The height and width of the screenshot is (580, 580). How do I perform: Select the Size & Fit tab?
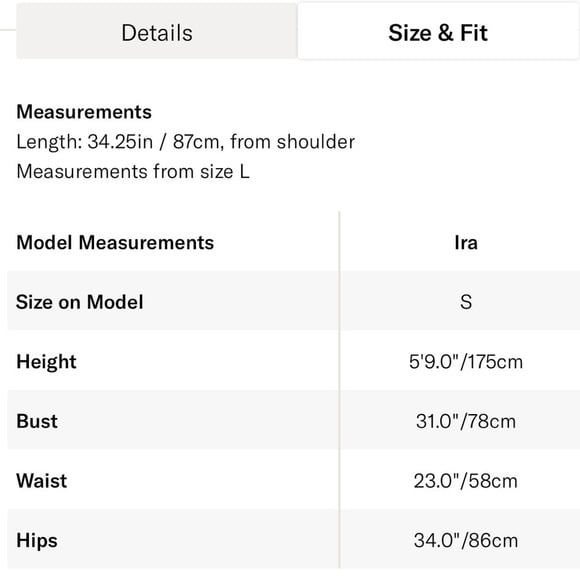(438, 31)
